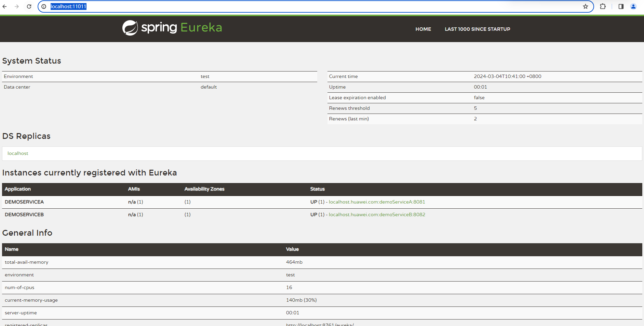
Task: Open the browser extensions puzzle icon
Action: click(603, 6)
